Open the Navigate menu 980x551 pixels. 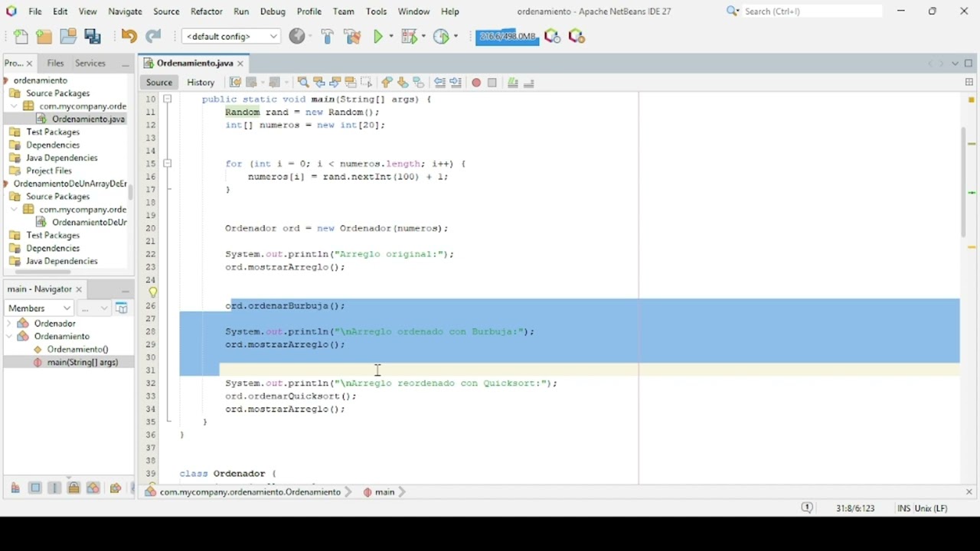(x=125, y=11)
